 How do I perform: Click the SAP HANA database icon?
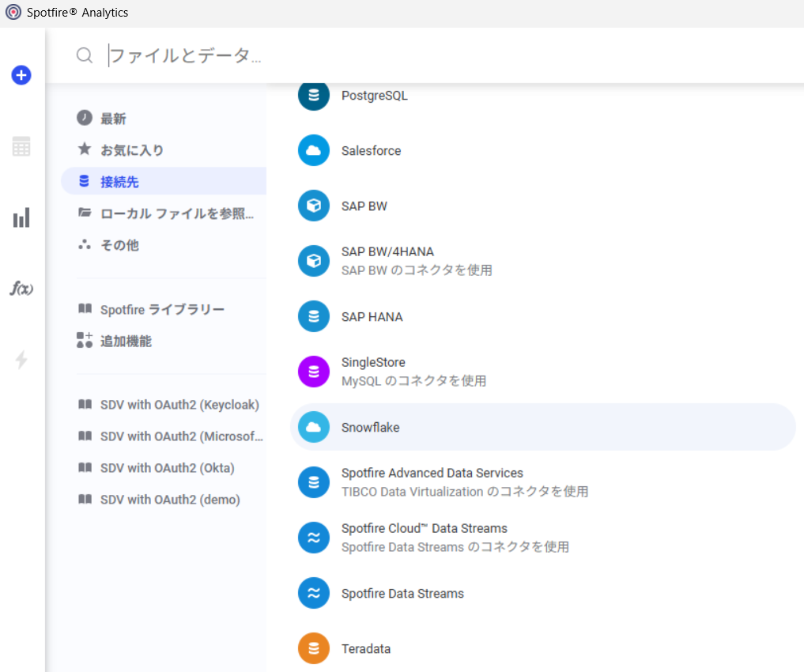pos(314,316)
